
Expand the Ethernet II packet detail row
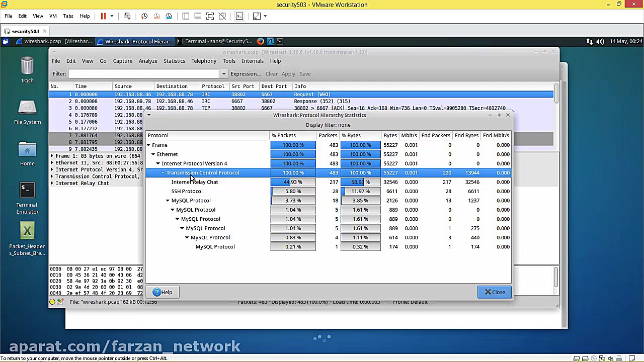coord(52,163)
